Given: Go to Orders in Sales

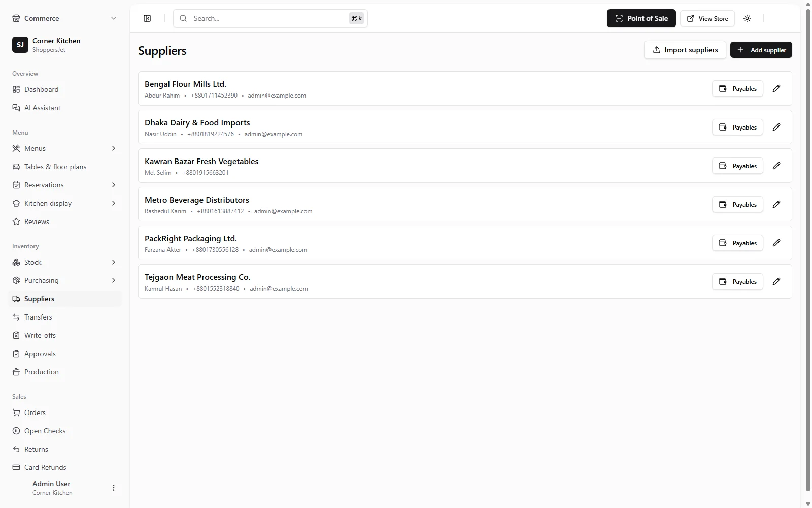Looking at the screenshot, I should coord(64,412).
